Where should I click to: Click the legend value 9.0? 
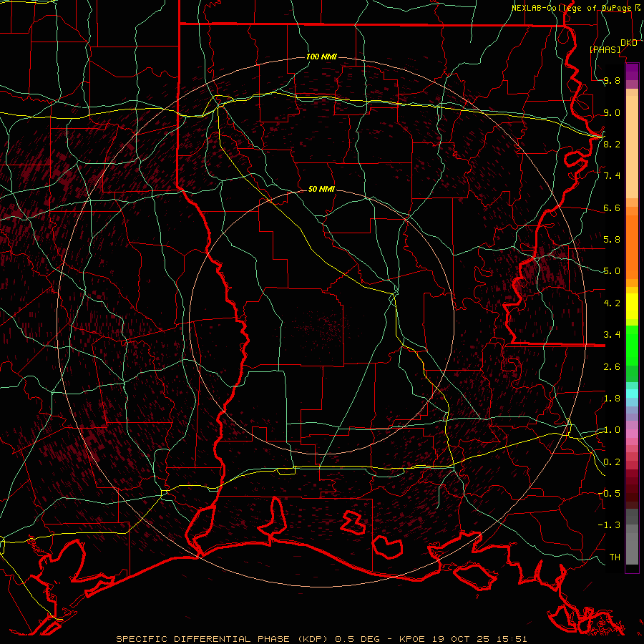[612, 112]
